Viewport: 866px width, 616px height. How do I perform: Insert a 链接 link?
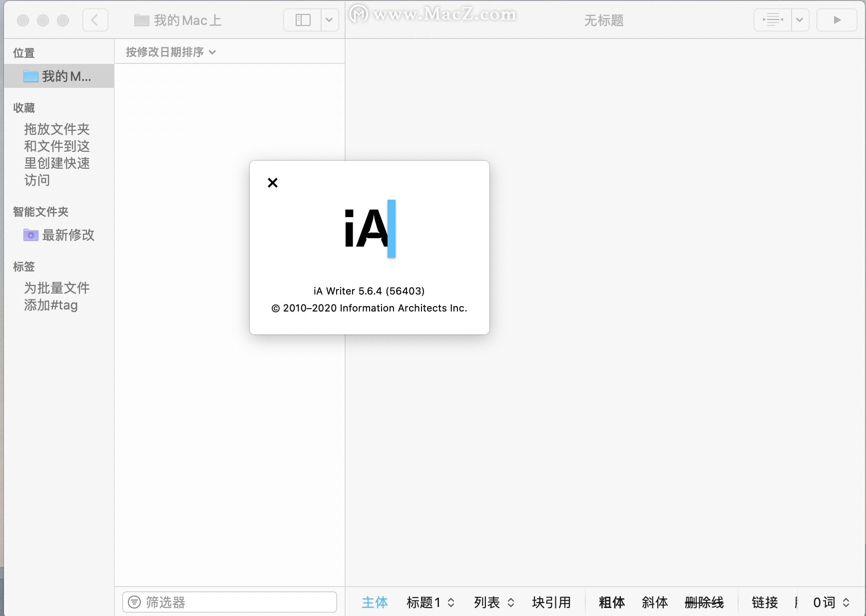(x=765, y=603)
